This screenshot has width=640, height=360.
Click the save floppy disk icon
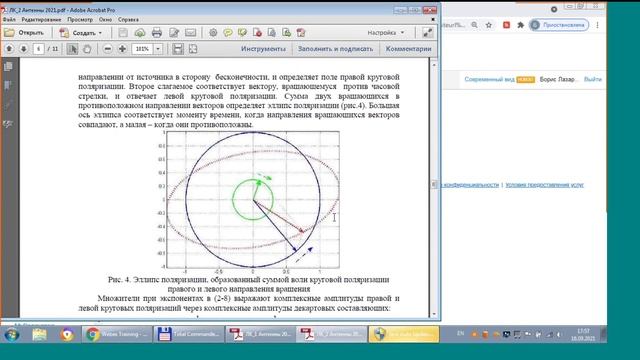(123, 33)
